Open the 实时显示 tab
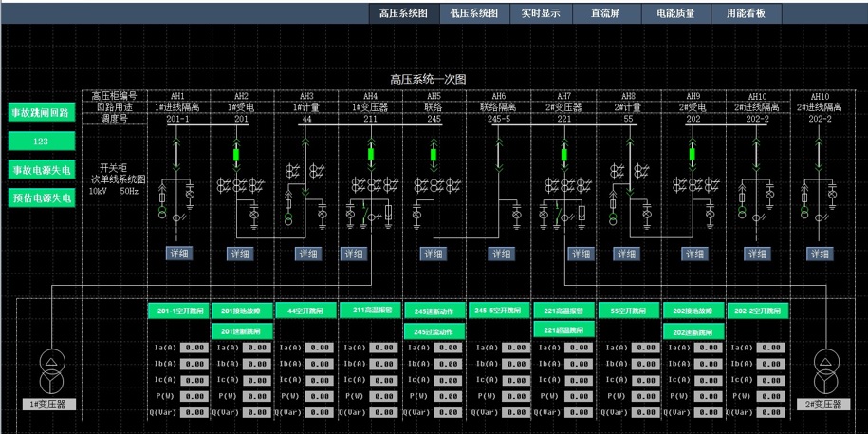 (541, 14)
